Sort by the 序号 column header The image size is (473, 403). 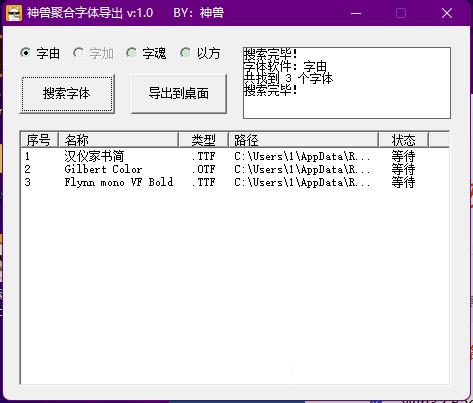[39, 140]
